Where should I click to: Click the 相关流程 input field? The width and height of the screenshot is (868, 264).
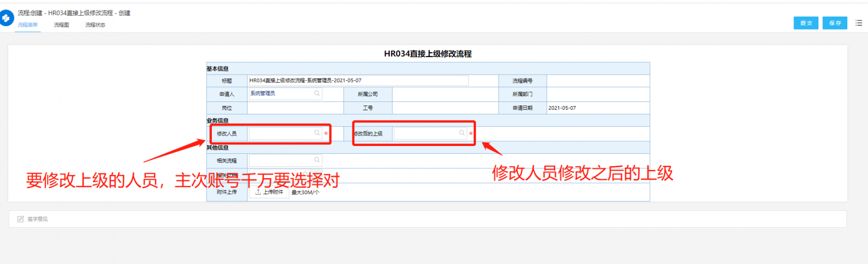click(281, 160)
